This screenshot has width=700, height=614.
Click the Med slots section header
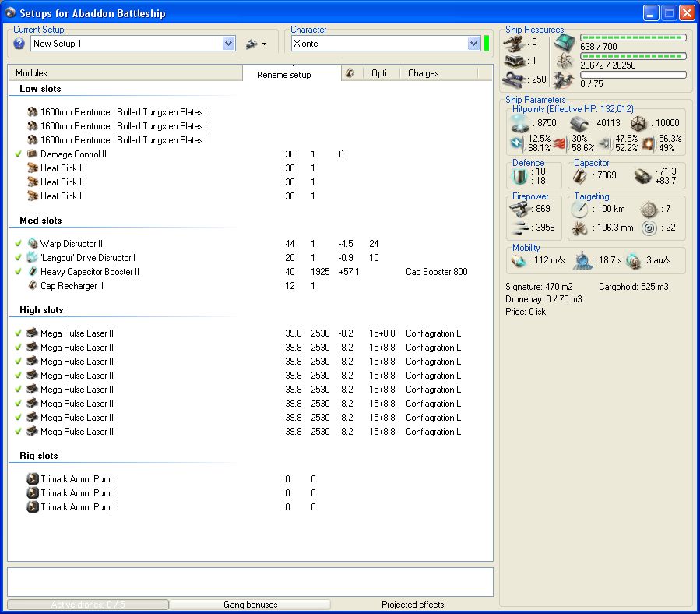pos(40,221)
